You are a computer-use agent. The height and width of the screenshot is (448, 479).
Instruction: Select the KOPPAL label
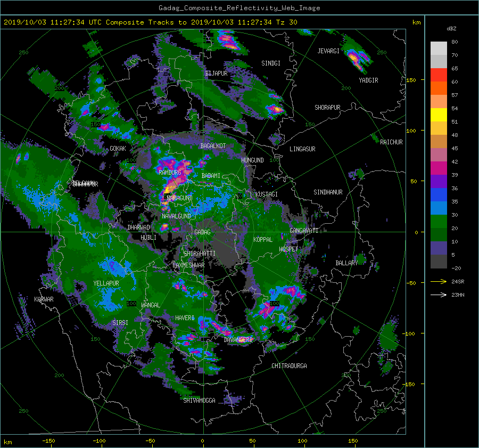(x=263, y=240)
